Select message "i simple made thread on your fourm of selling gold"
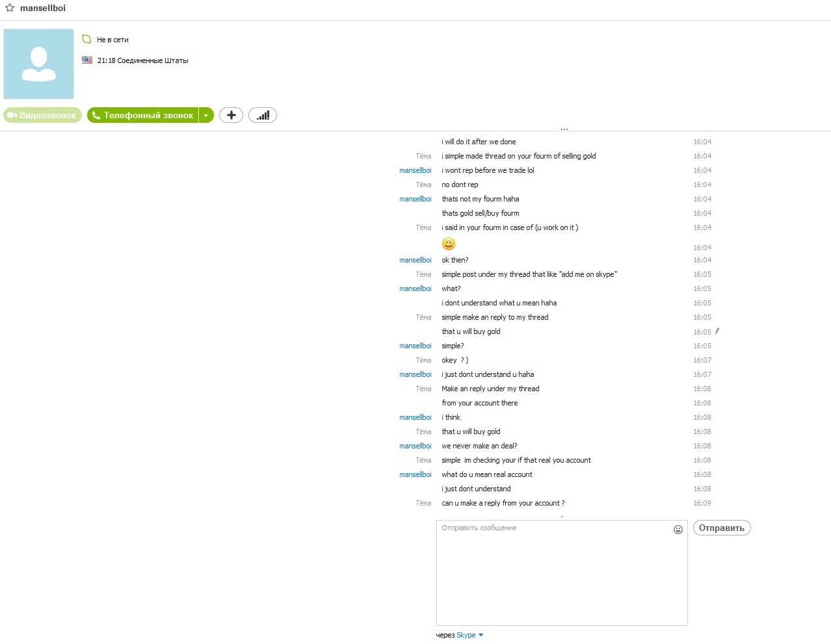Viewport: 831px width, 644px height. [x=519, y=156]
